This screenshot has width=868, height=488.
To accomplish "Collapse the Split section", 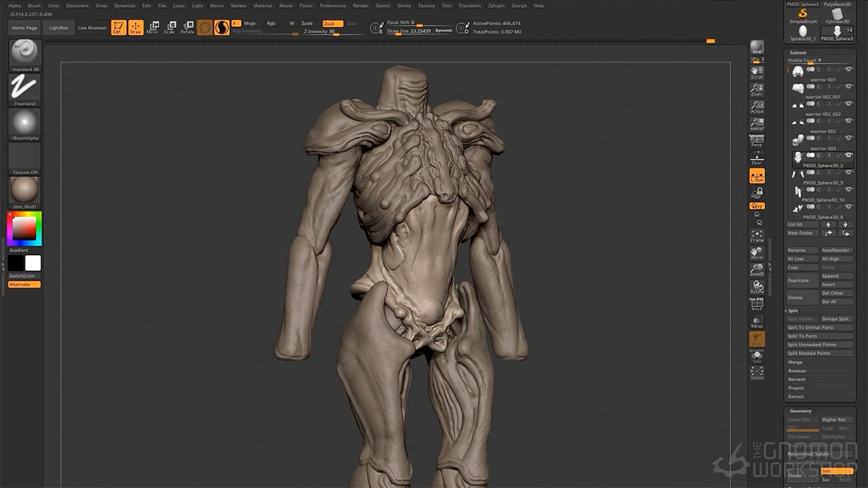I will [793, 310].
